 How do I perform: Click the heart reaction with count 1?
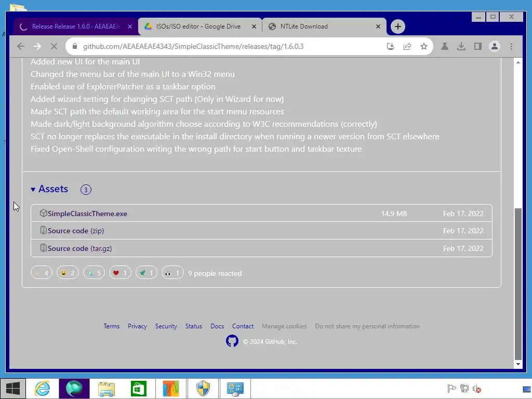(120, 272)
